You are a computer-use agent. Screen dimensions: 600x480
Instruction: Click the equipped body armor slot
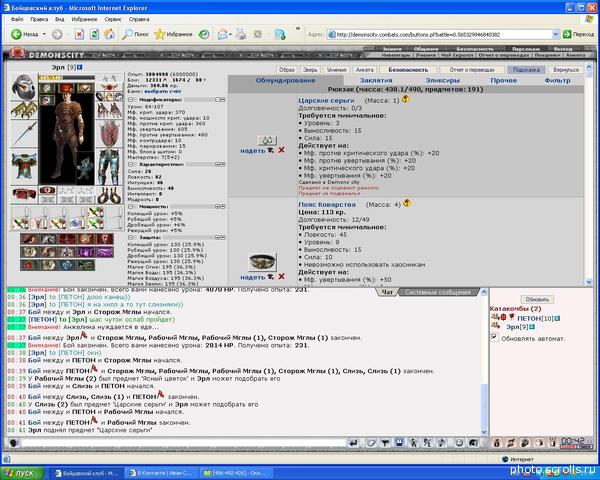tap(24, 166)
